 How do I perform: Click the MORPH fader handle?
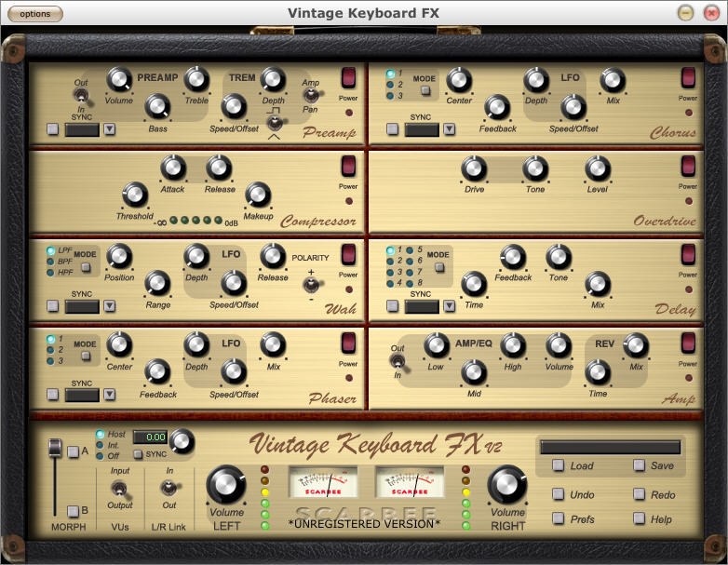pos(55,448)
